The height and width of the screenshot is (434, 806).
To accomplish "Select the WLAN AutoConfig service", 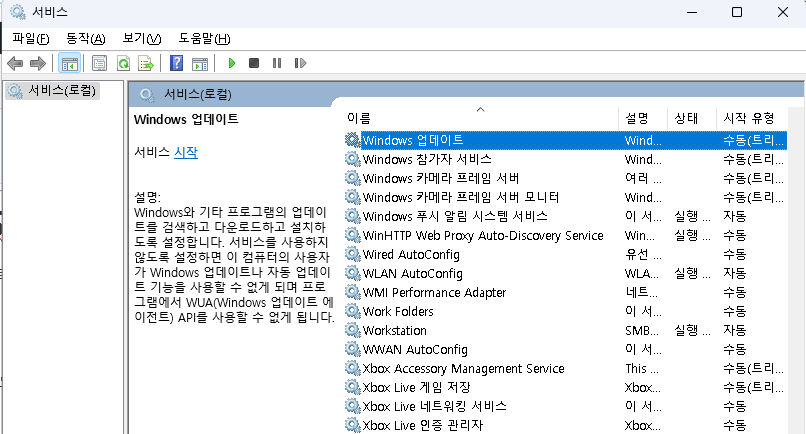I will click(565, 274).
